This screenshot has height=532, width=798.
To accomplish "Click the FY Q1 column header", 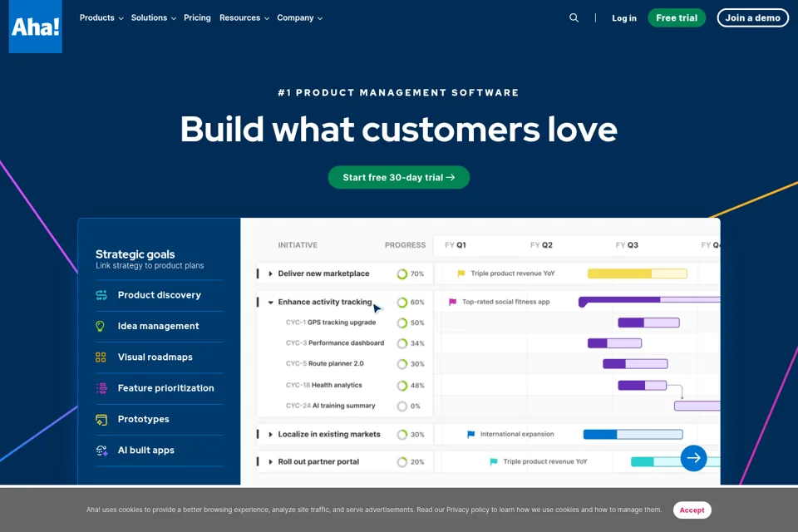I will 455,245.
